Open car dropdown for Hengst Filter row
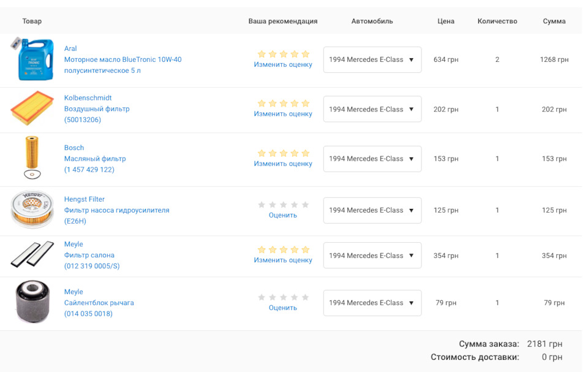Viewport: 588px width, 372px height. [x=372, y=210]
